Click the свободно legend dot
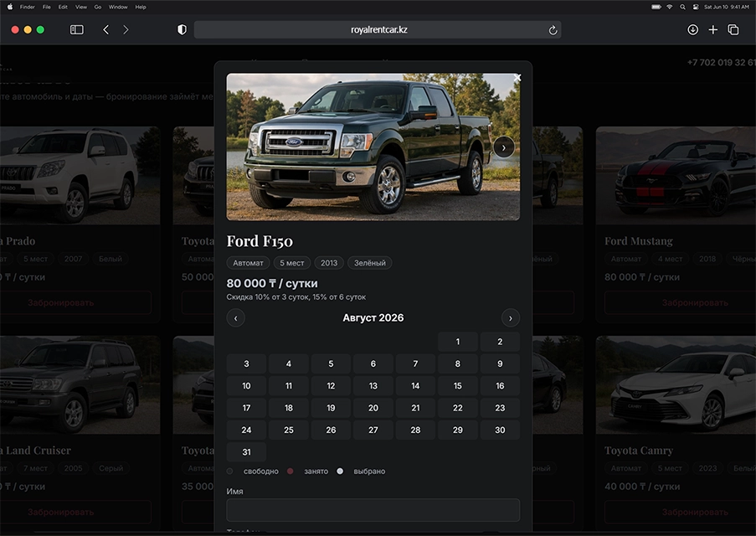756x536 pixels. tap(230, 472)
